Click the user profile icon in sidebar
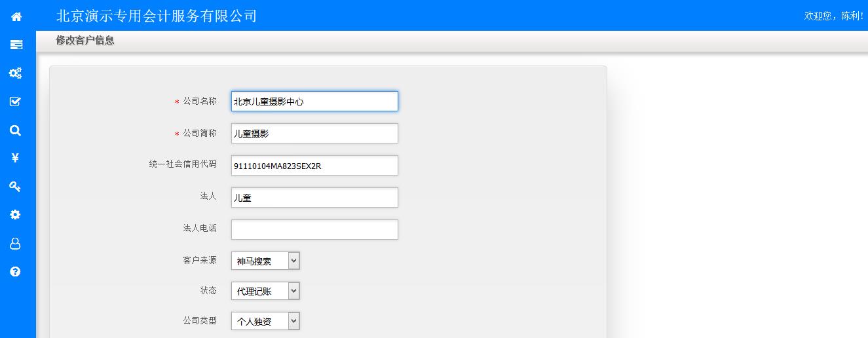 tap(16, 244)
